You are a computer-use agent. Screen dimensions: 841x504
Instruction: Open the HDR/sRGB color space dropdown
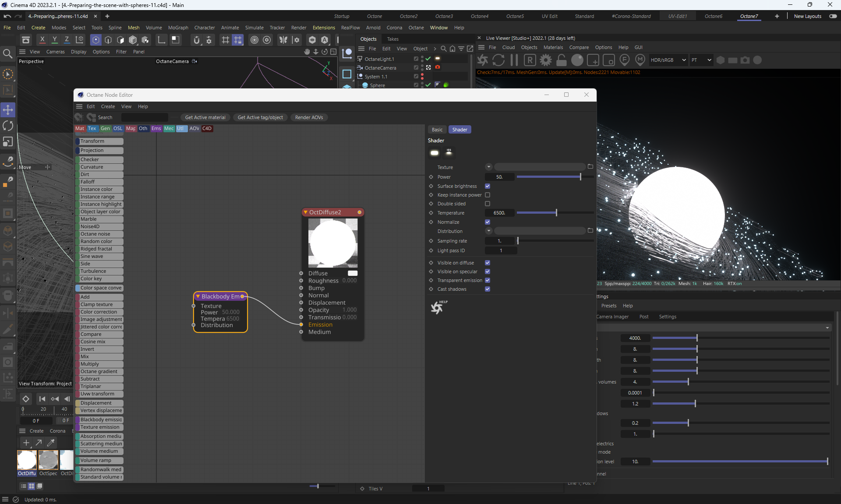click(x=668, y=60)
